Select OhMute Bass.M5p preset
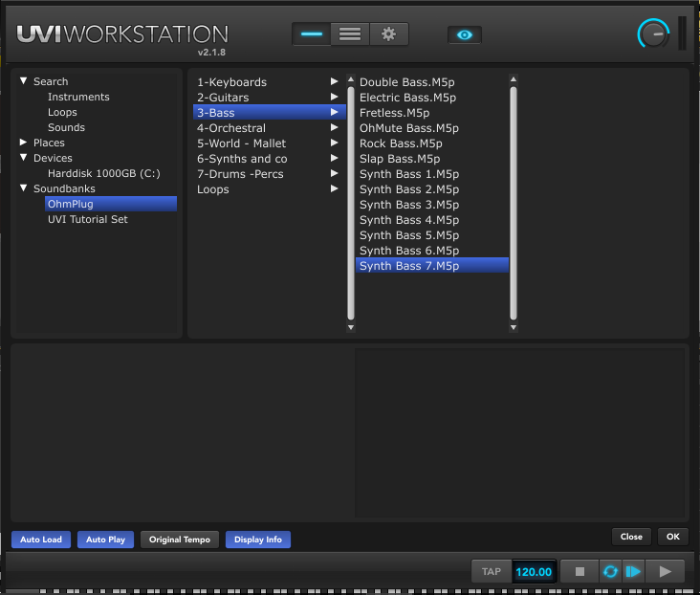 click(431, 128)
